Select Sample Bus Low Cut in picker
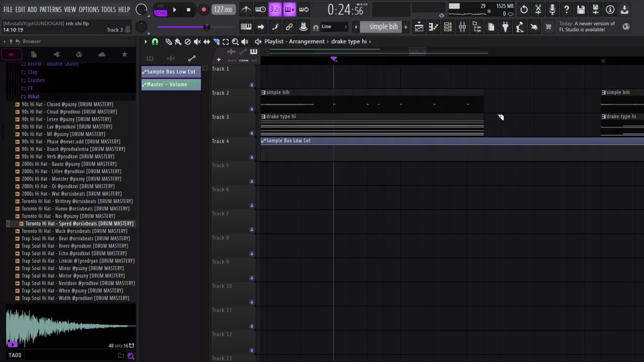644x362 pixels. tap(171, 71)
